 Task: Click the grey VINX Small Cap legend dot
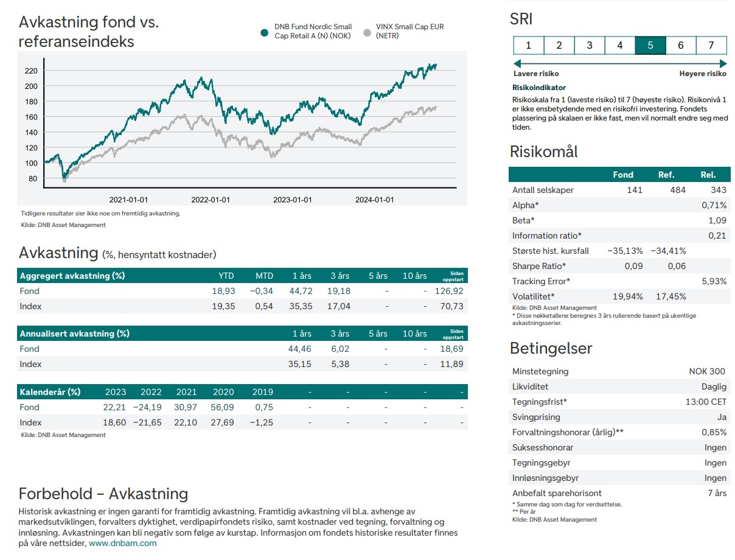click(x=366, y=32)
